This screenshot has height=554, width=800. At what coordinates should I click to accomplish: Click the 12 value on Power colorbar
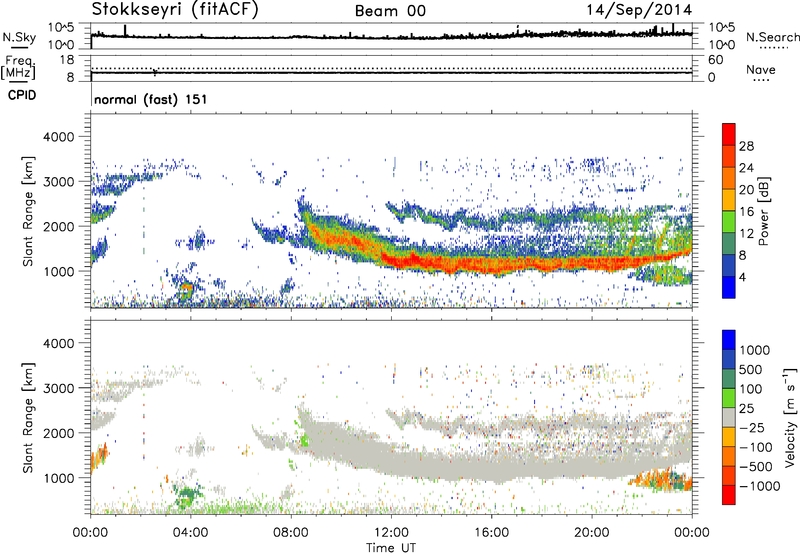coord(746,234)
